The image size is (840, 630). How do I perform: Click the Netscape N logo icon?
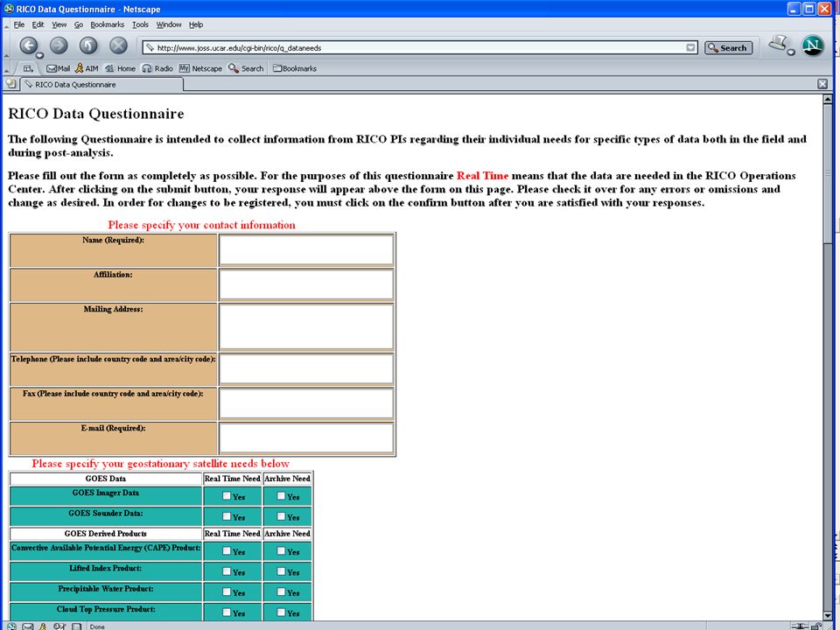pyautogui.click(x=813, y=45)
